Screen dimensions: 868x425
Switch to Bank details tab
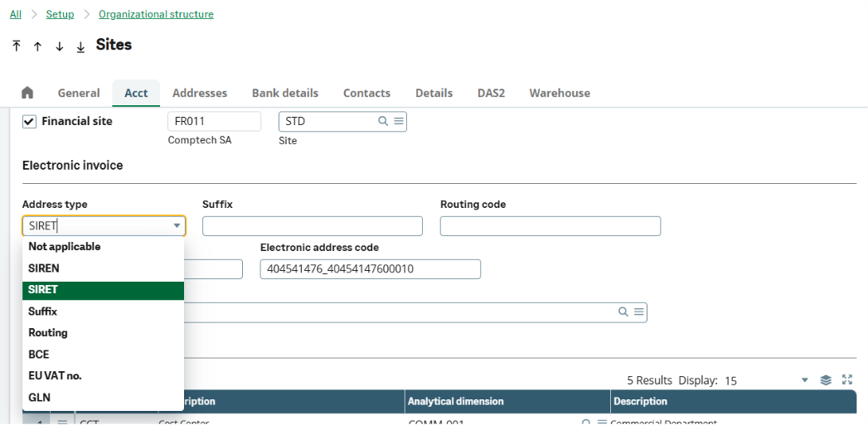pos(285,93)
